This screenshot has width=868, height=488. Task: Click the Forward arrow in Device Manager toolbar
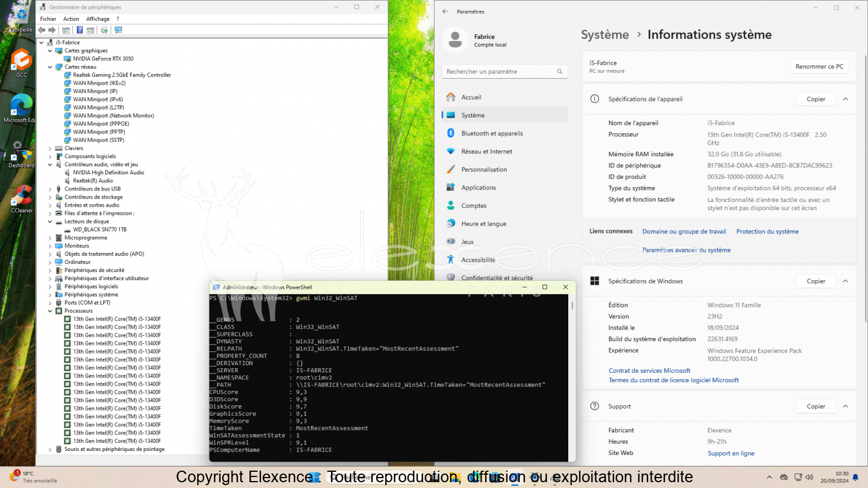click(52, 30)
